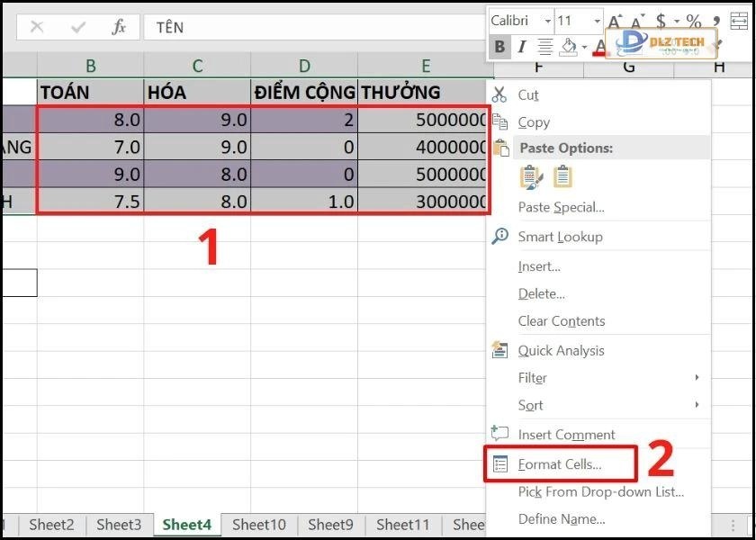Click the Percent Style icon
The image size is (756, 540).
pyautogui.click(x=693, y=21)
